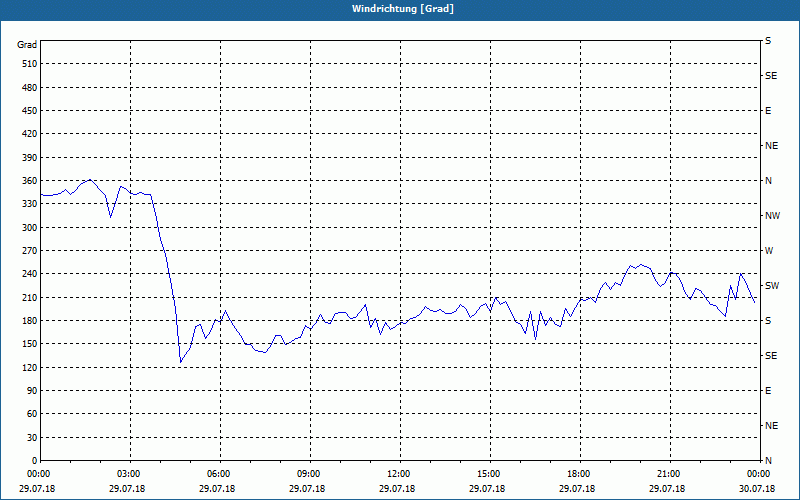Click the 180 degree axis label
800x500 pixels.
[29, 320]
